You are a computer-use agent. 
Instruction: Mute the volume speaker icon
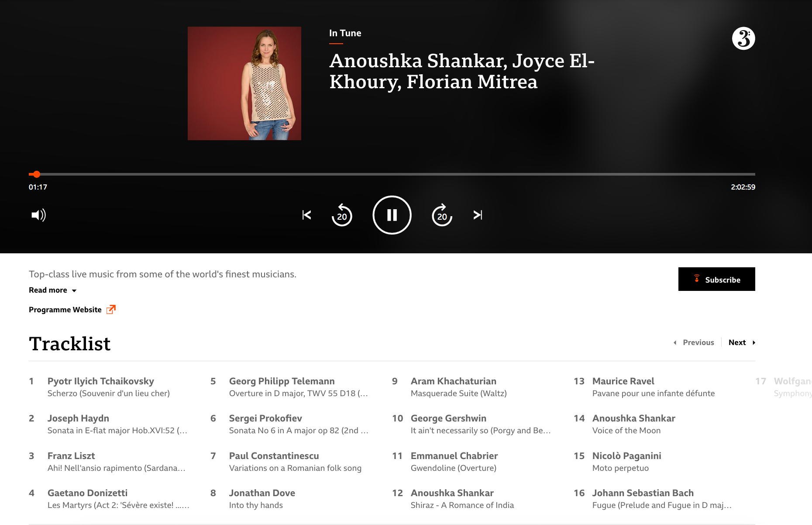[x=38, y=215]
